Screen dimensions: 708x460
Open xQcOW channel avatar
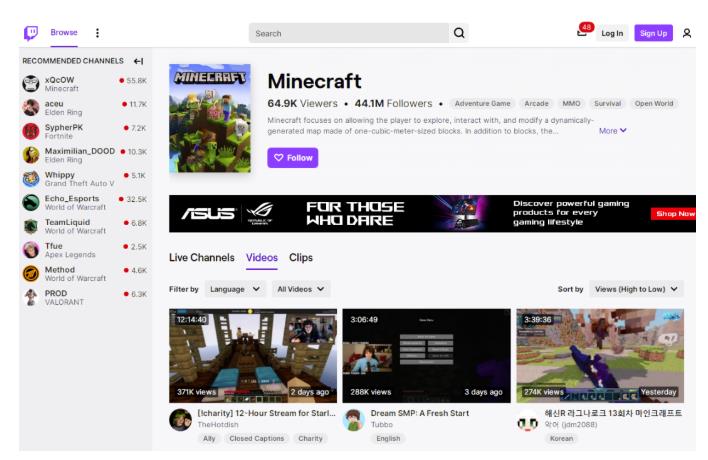[x=31, y=84]
